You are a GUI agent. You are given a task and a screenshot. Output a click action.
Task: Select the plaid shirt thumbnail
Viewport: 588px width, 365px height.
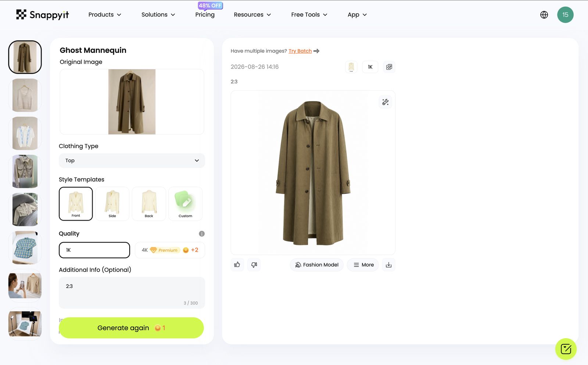click(25, 248)
